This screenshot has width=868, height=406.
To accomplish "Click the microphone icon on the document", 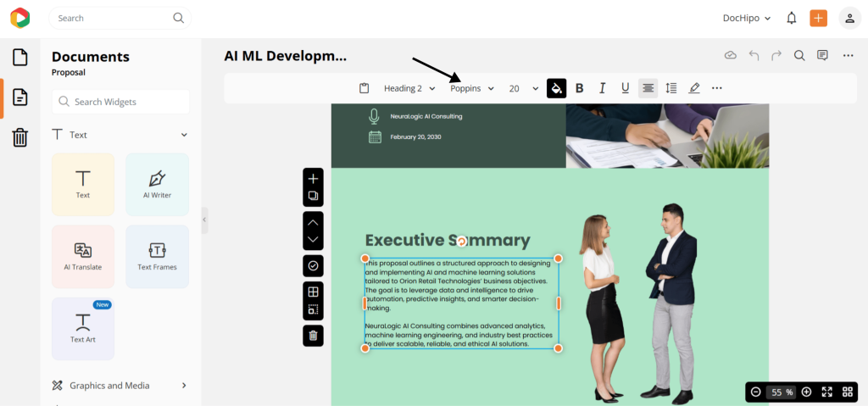I will 375,116.
